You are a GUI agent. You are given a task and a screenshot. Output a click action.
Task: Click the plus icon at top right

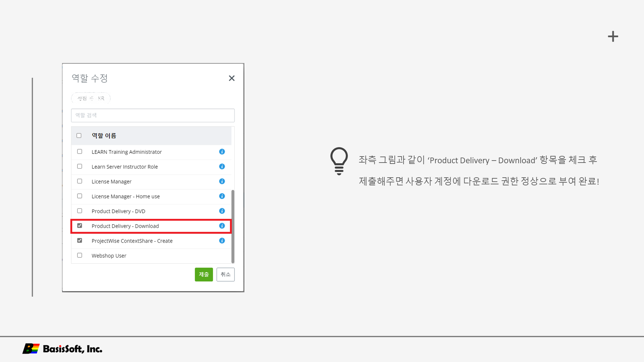(x=613, y=37)
